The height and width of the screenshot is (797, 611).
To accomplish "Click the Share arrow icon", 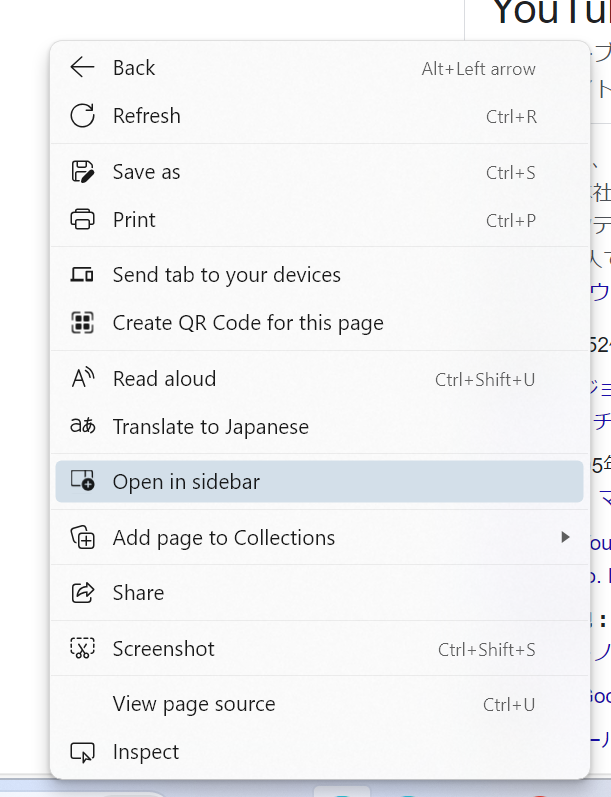I will [x=82, y=593].
